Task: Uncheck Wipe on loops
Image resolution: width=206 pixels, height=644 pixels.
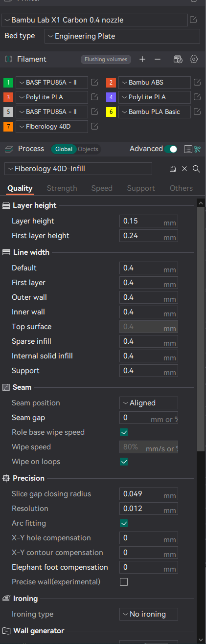Action: [x=124, y=462]
